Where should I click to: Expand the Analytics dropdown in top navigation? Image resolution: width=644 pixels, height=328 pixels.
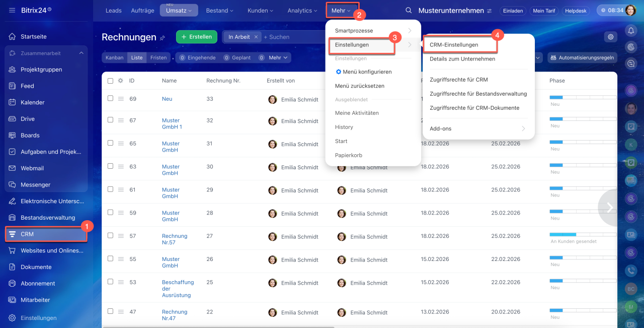pos(303,11)
